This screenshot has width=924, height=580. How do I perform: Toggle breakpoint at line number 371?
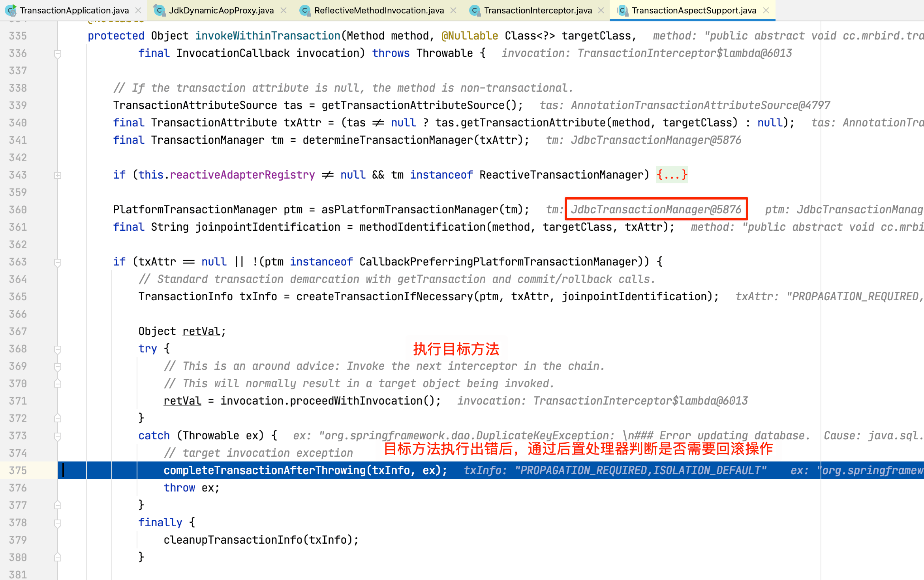[x=18, y=401]
